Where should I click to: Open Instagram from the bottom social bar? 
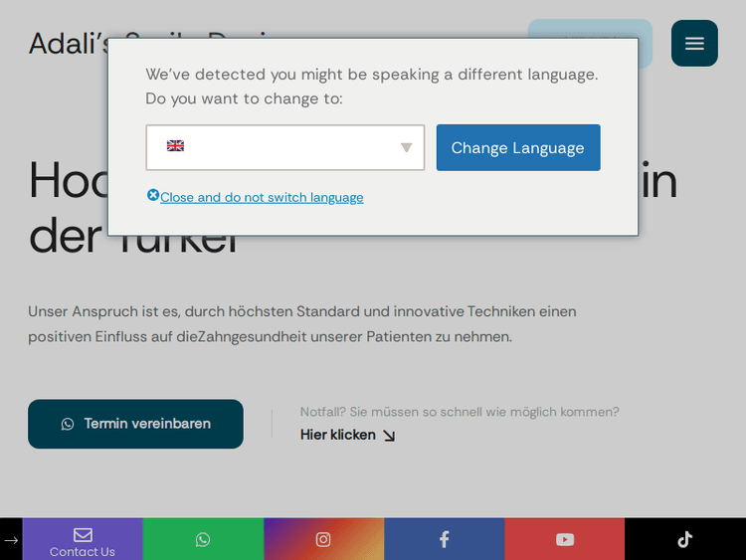323,539
